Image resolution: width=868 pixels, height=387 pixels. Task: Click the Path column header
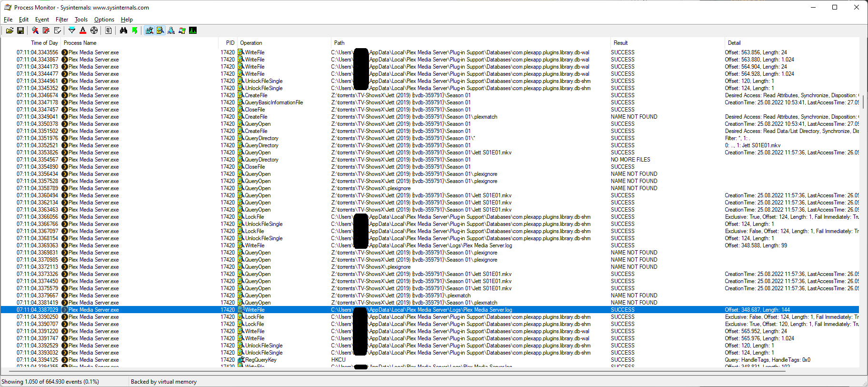pyautogui.click(x=471, y=43)
